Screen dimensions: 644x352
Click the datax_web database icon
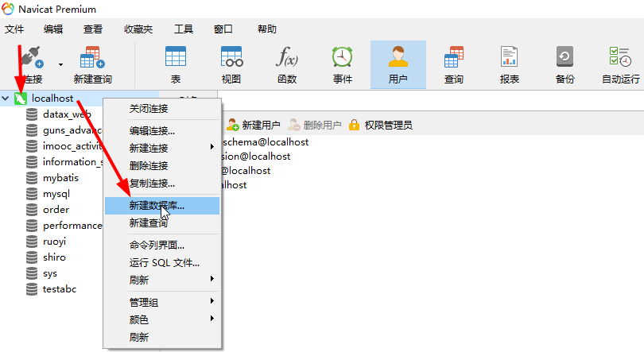point(32,114)
